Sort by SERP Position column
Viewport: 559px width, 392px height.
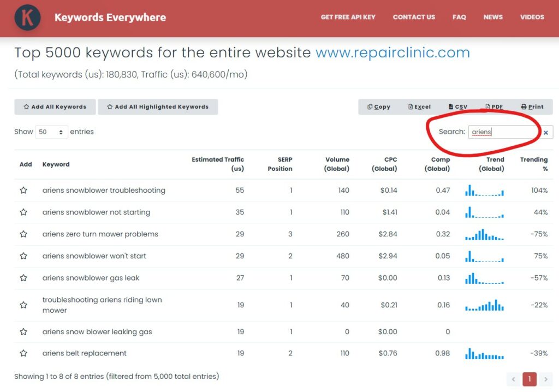(280, 164)
